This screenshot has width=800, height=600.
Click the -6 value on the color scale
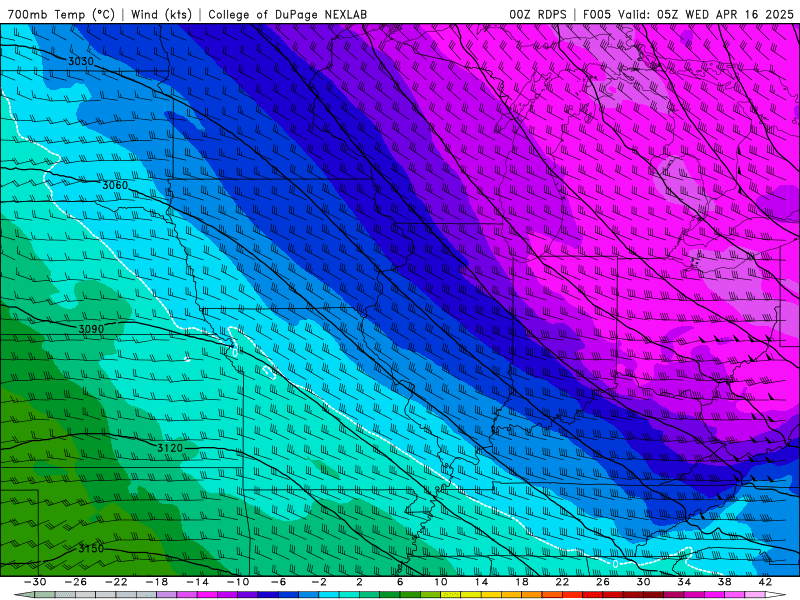pyautogui.click(x=279, y=582)
